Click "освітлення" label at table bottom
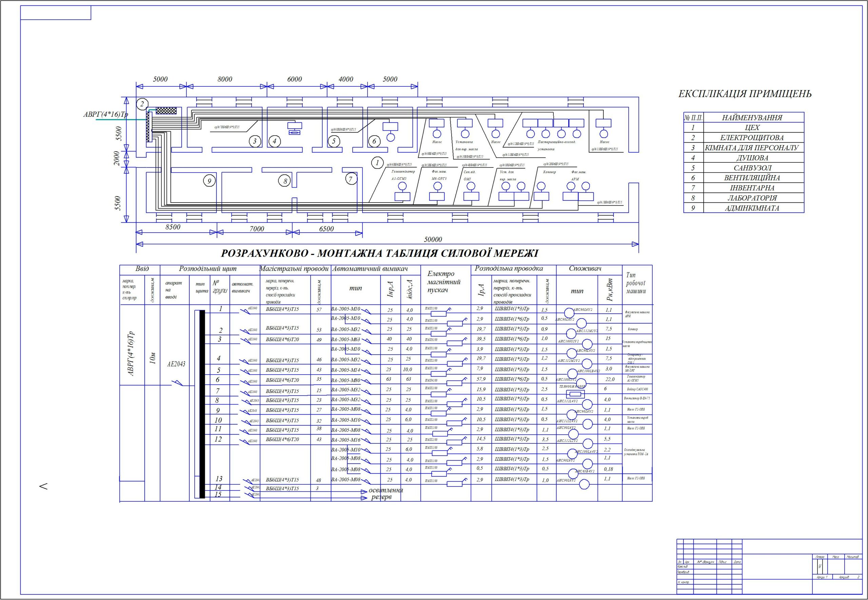This screenshot has height=600, width=868. [x=386, y=490]
